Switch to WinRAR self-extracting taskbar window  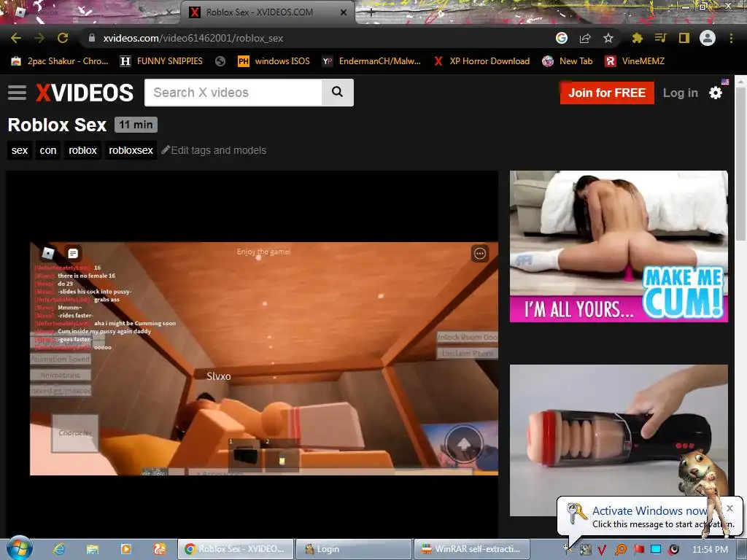(472, 549)
